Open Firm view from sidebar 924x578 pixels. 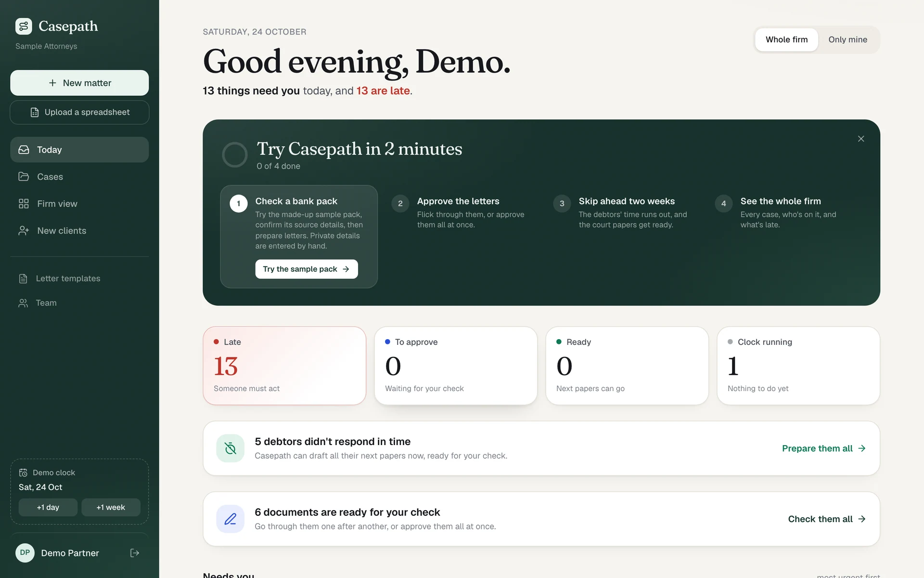pyautogui.click(x=79, y=204)
